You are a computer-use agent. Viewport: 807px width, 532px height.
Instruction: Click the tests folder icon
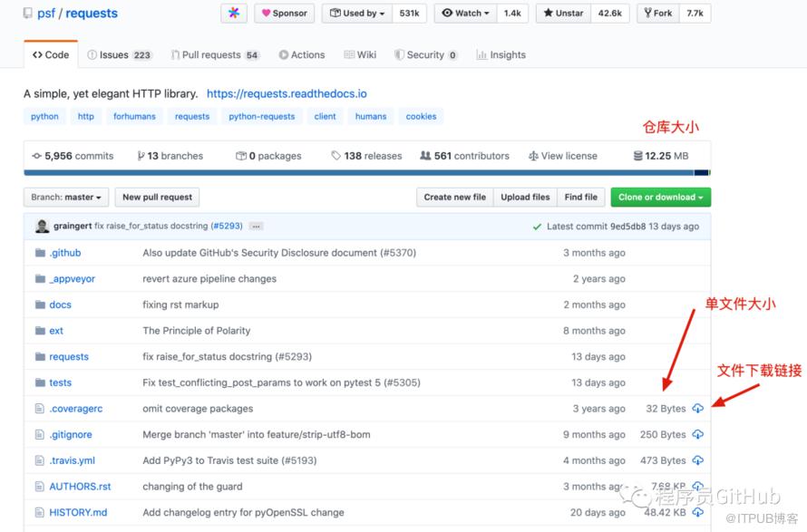point(40,382)
